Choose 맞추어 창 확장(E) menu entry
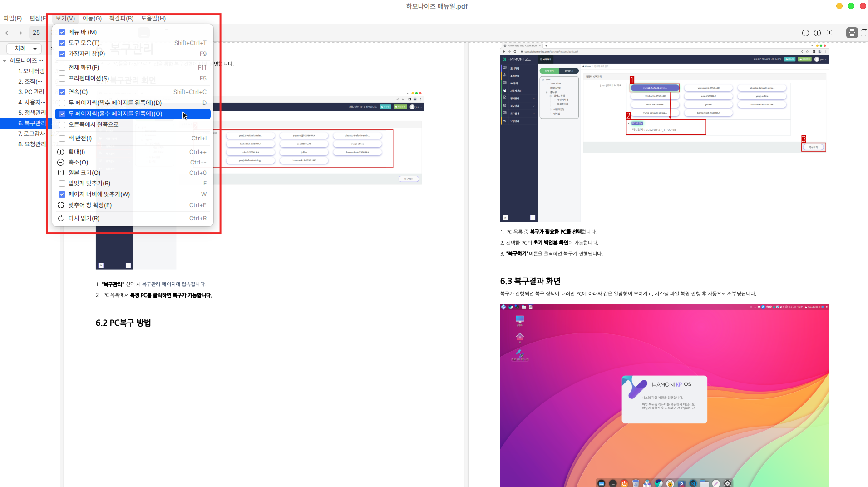 [x=133, y=205]
